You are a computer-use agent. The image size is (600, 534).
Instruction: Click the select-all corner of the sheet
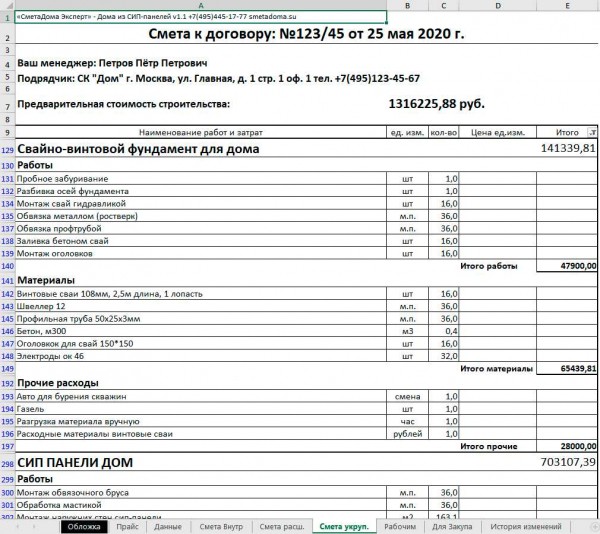pos(7,5)
